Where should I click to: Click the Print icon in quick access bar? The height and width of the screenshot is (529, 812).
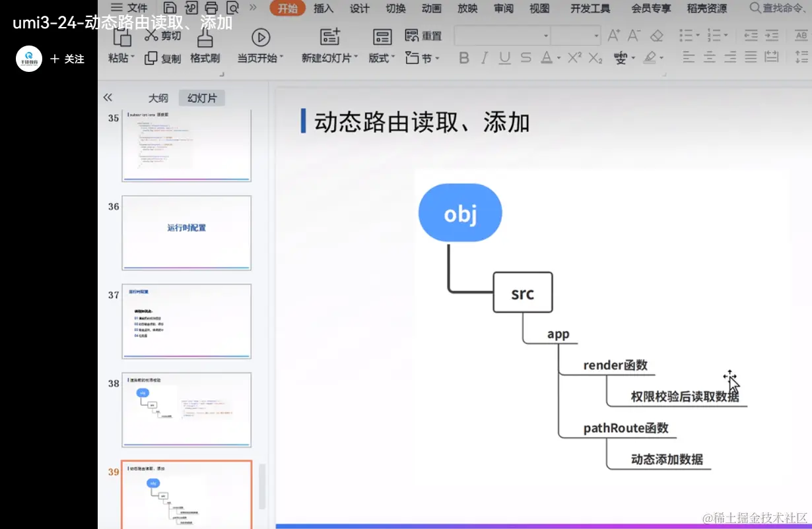coord(211,8)
